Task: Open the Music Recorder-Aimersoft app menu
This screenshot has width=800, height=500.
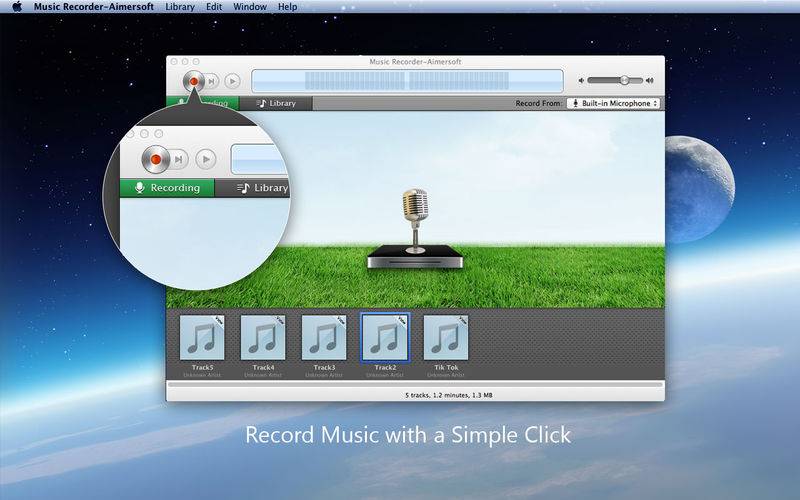Action: pos(94,7)
